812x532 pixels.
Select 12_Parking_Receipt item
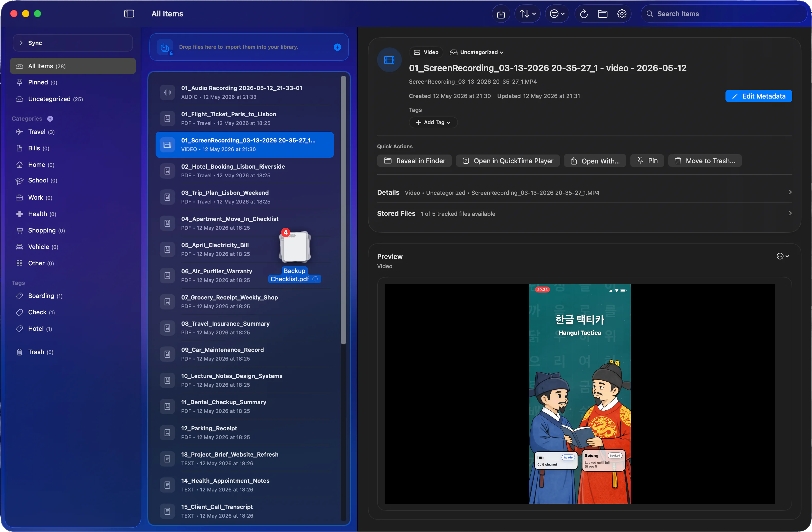click(245, 432)
